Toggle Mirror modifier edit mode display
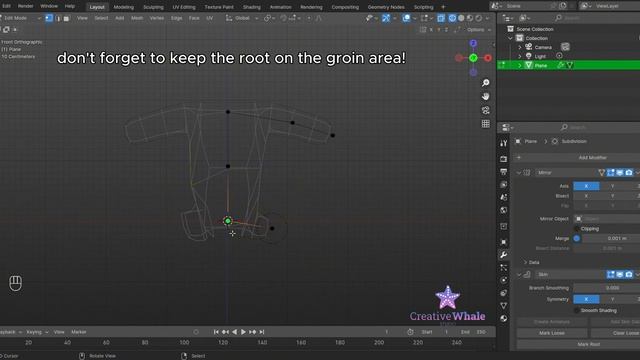Screen dimensions: 640x360 point(611,173)
